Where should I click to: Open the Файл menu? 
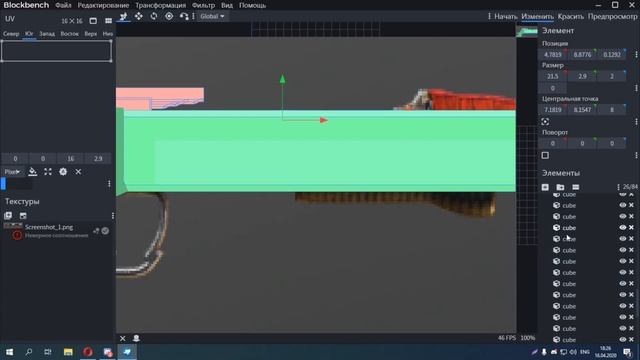pos(63,5)
